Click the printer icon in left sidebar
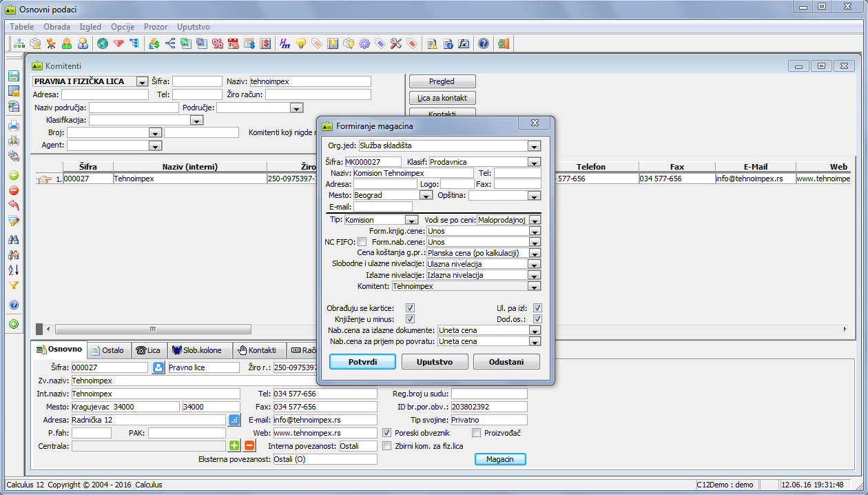The image size is (868, 495). 13,125
